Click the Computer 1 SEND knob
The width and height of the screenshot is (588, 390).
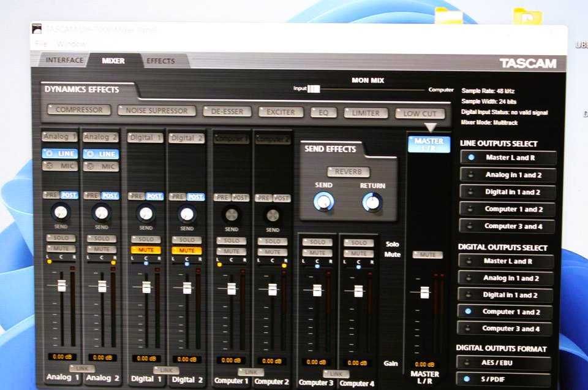click(x=232, y=215)
